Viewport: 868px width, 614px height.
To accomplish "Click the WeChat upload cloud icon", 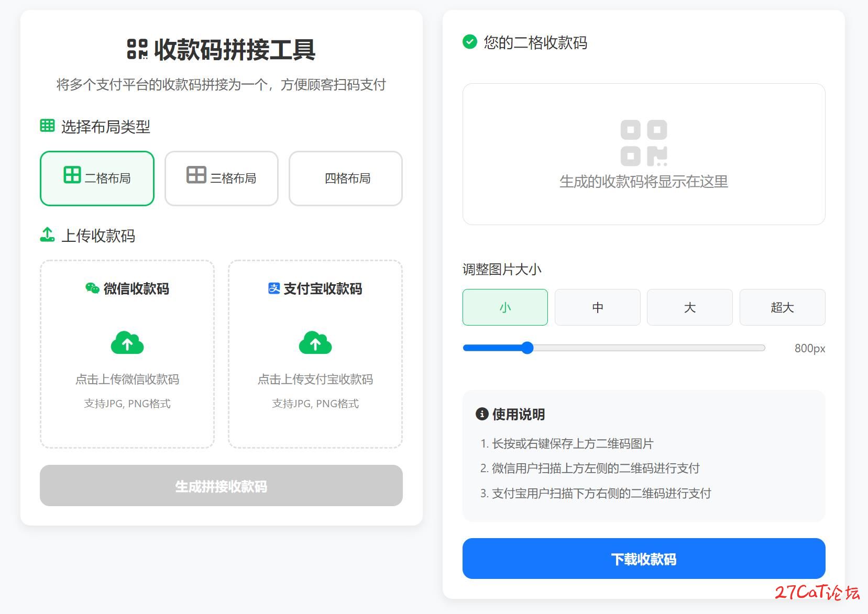I will tap(127, 343).
